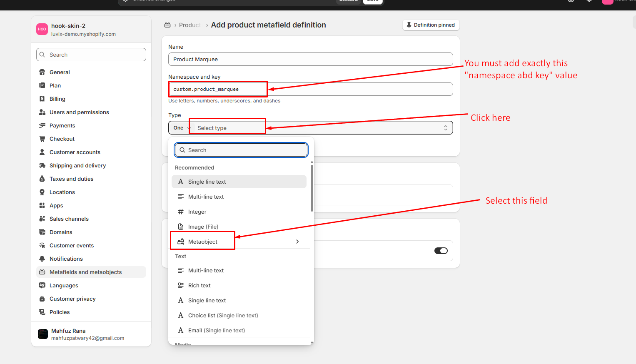Click the Notifications bell icon
The image size is (636, 364).
(x=42, y=259)
